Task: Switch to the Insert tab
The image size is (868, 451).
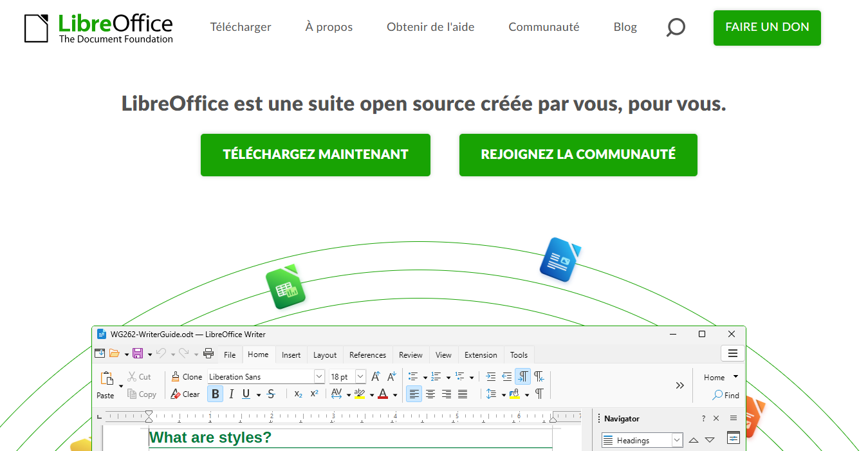Action: pyautogui.click(x=291, y=354)
